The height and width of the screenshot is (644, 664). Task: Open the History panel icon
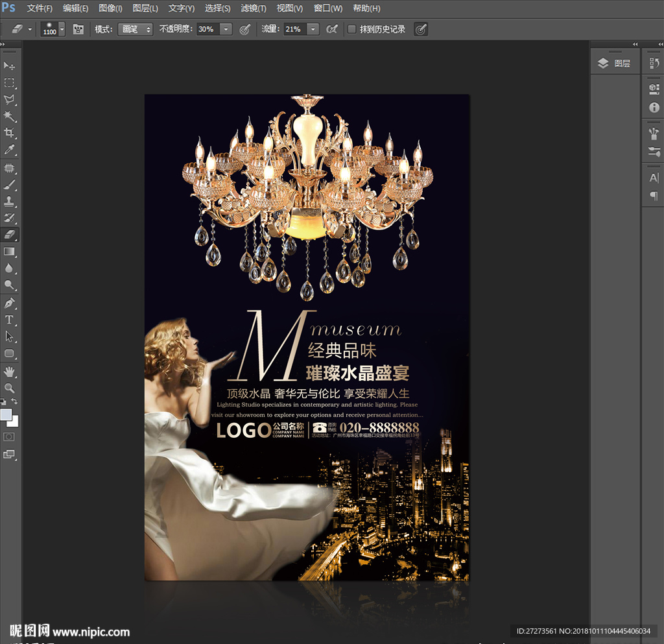point(654,63)
